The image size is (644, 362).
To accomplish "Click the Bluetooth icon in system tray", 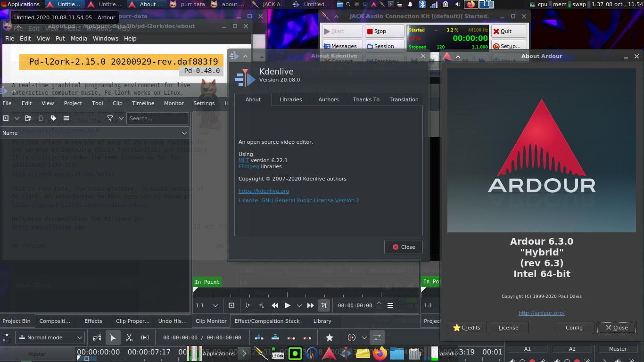I will (422, 4).
